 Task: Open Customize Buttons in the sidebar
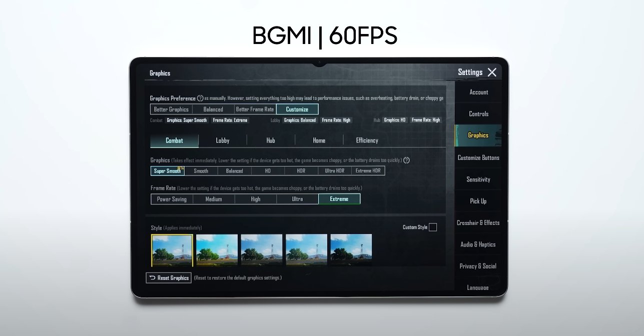(478, 158)
